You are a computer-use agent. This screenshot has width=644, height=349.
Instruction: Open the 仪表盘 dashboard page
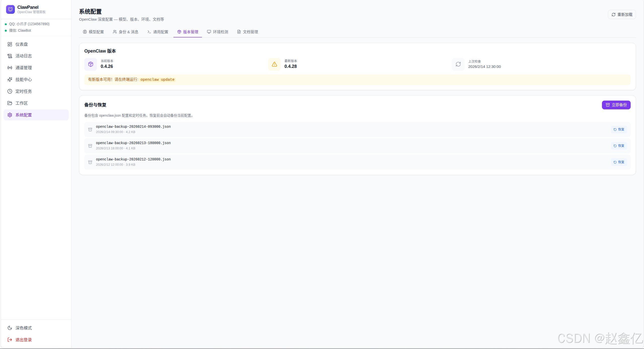click(x=21, y=44)
